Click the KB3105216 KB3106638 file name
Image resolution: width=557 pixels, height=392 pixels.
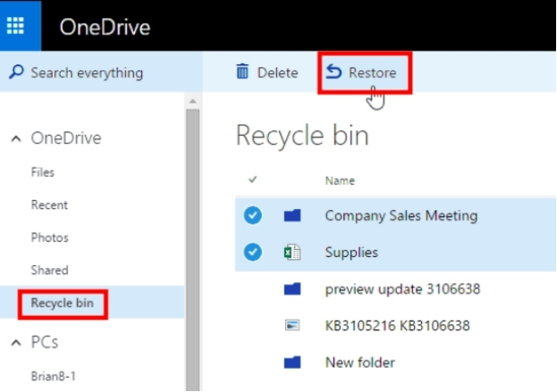click(398, 326)
